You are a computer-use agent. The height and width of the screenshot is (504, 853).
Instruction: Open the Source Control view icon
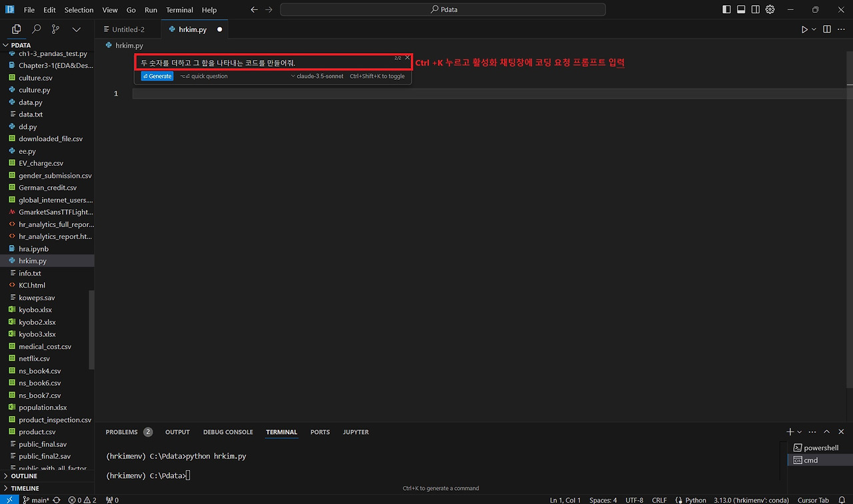click(56, 29)
